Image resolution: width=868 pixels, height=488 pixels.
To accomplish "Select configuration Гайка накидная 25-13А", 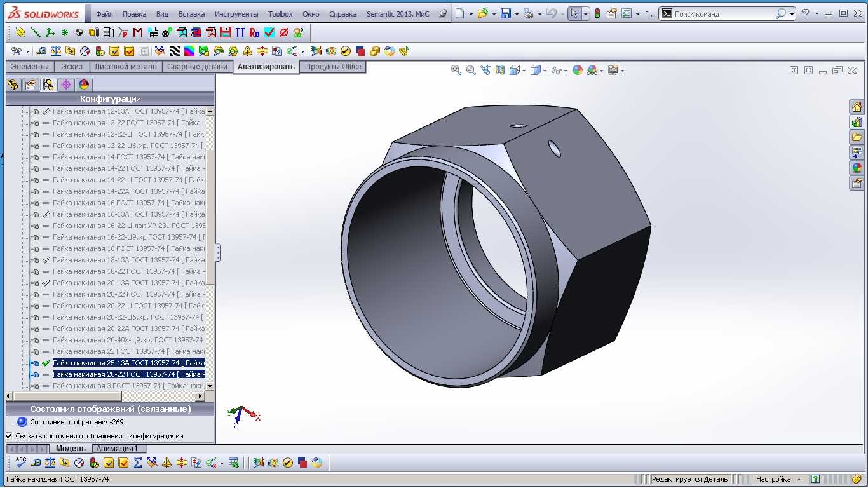I will 129,363.
